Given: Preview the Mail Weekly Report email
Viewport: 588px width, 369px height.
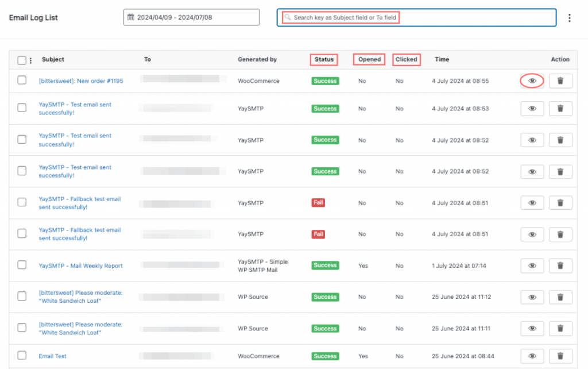Looking at the screenshot, I should 532,265.
